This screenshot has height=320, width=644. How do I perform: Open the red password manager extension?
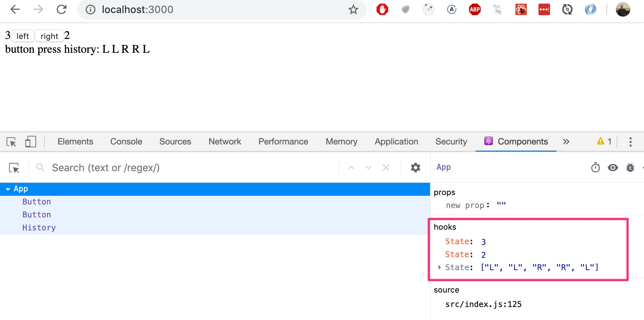click(x=544, y=9)
